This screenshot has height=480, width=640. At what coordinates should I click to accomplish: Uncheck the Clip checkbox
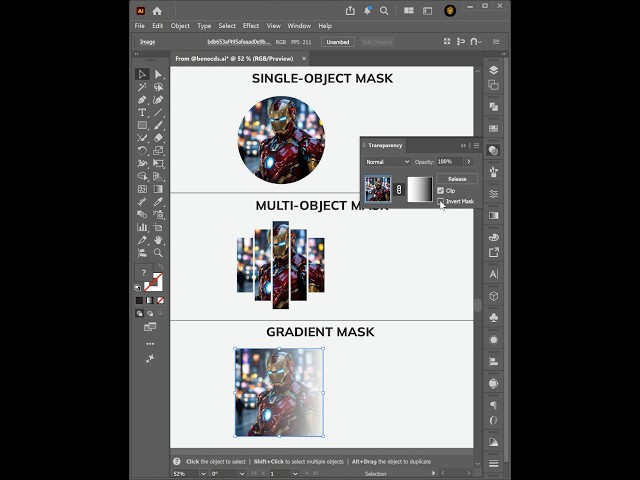[x=440, y=191]
